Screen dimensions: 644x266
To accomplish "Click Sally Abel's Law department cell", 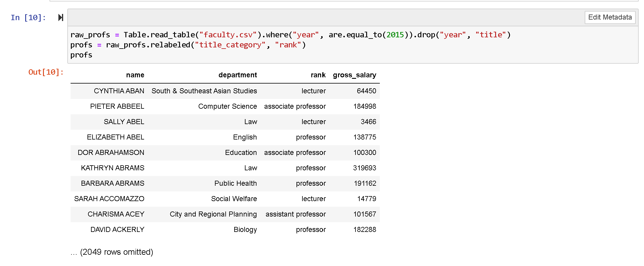I will click(x=251, y=122).
